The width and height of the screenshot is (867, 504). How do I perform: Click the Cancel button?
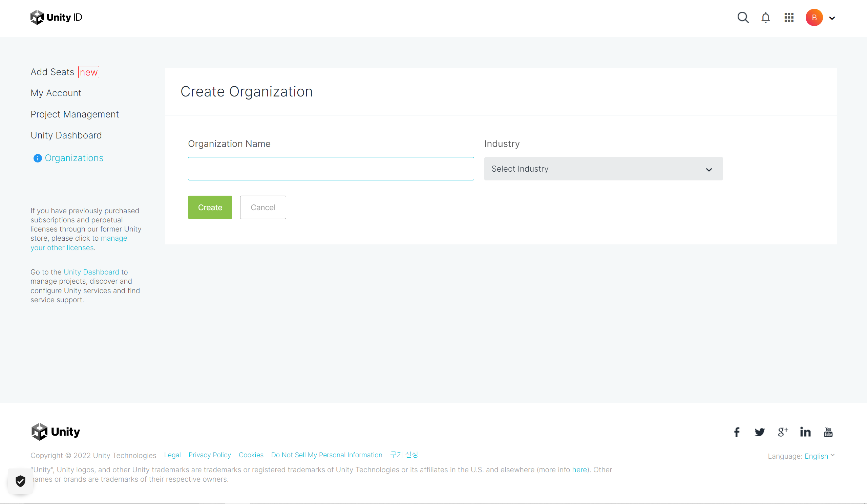pos(263,207)
